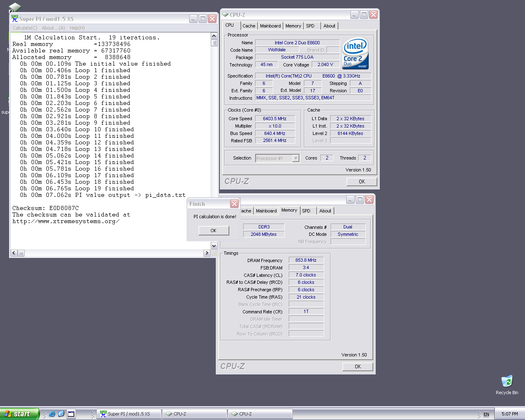Click the PI value output -> pi_data.txt line

(103, 195)
